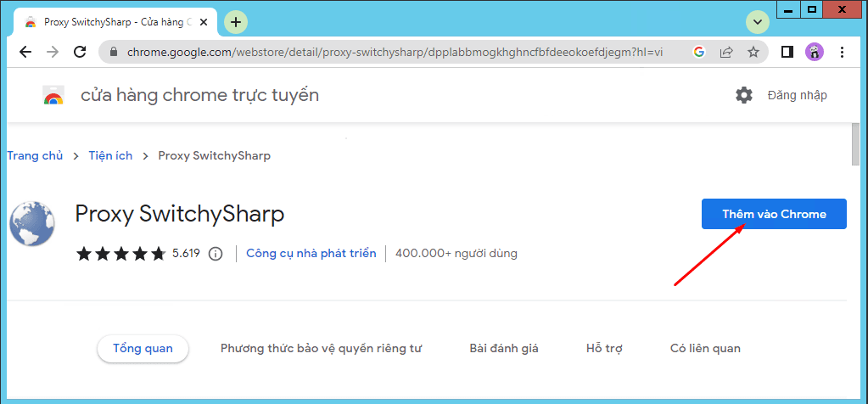Go to Trang chủ breadcrumb
Viewport: 868px width, 404px height.
pyautogui.click(x=35, y=155)
